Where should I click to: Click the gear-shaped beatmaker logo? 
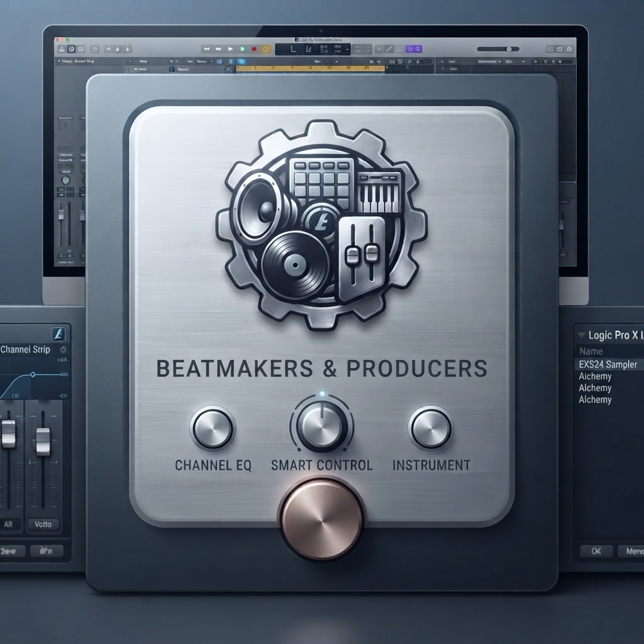click(x=321, y=225)
